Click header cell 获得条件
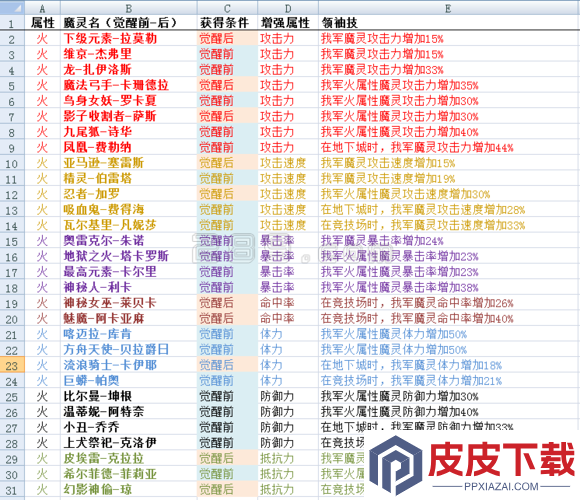This screenshot has width=580, height=500. pyautogui.click(x=227, y=23)
